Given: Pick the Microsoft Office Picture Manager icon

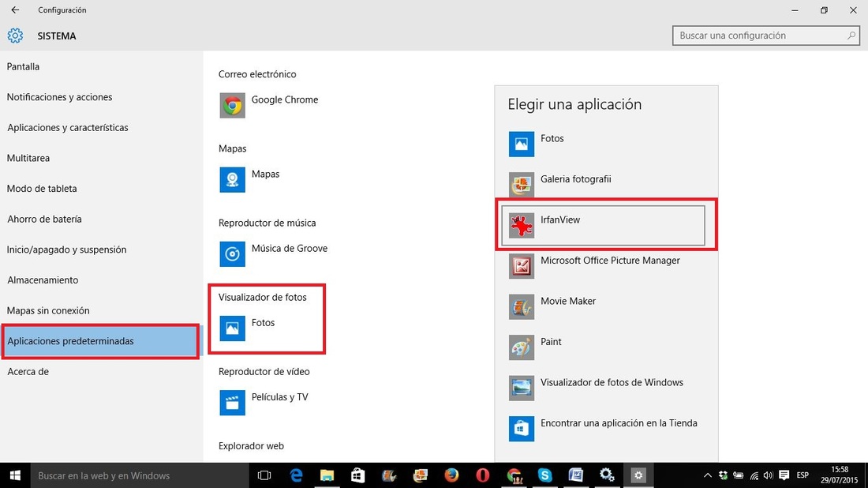Looking at the screenshot, I should click(521, 266).
